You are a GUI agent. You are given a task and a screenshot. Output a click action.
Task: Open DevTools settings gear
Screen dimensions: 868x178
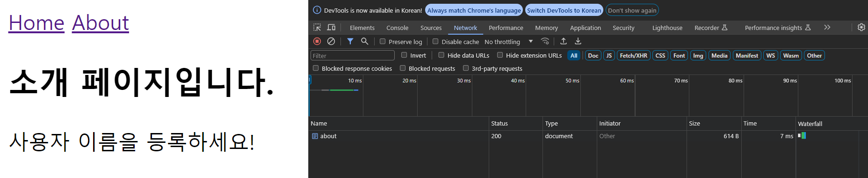(x=861, y=28)
